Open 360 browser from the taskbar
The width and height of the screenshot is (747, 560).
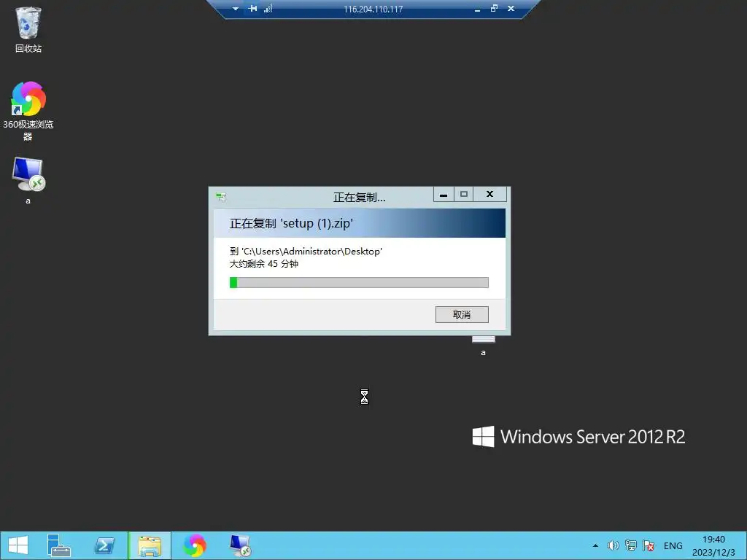pos(195,545)
